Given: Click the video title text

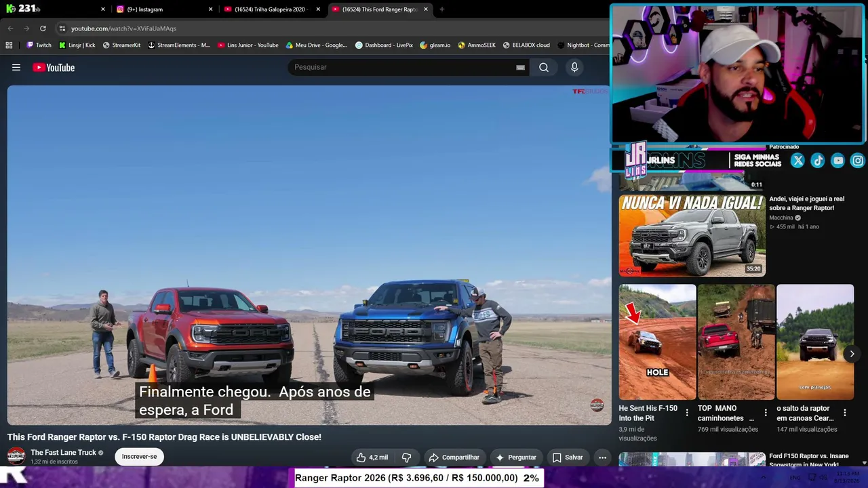Looking at the screenshot, I should [x=164, y=437].
